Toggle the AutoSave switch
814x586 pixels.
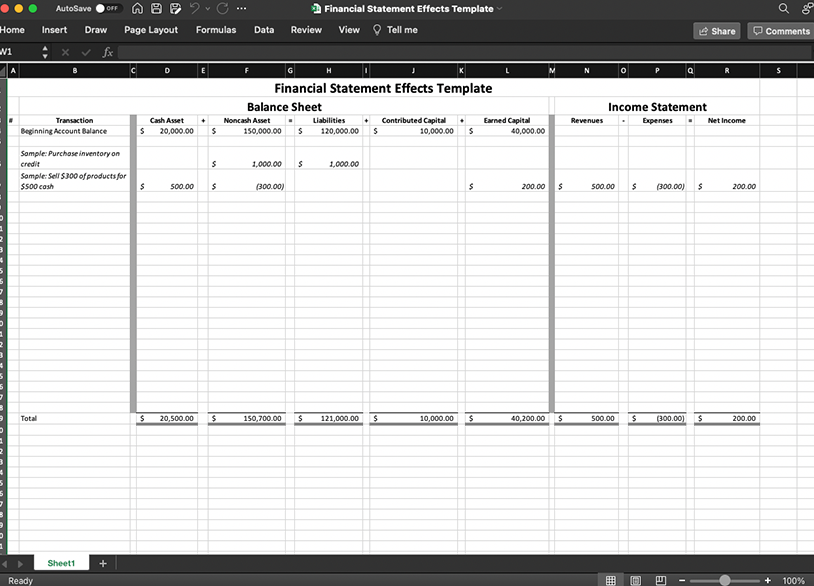pos(108,8)
